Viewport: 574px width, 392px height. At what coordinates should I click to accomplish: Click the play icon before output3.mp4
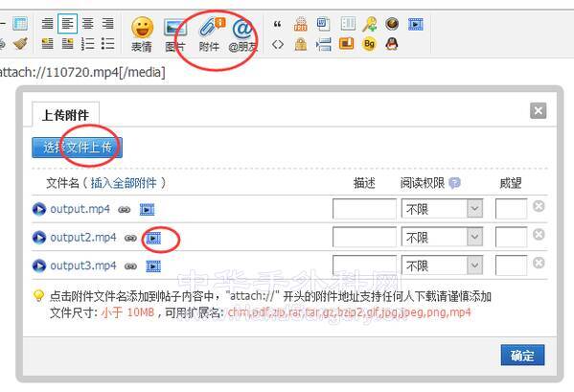39,265
